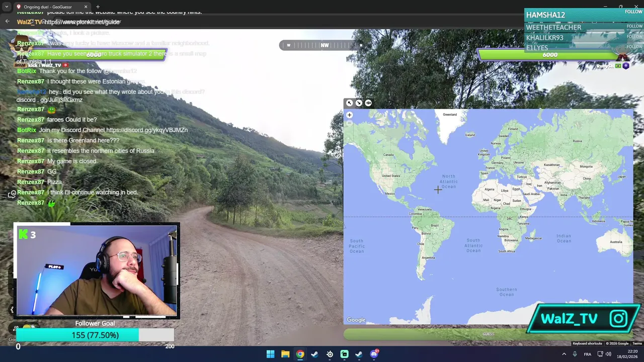Click the Instagram icon on the WalZ_TV badge
644x362 pixels.
618,318
